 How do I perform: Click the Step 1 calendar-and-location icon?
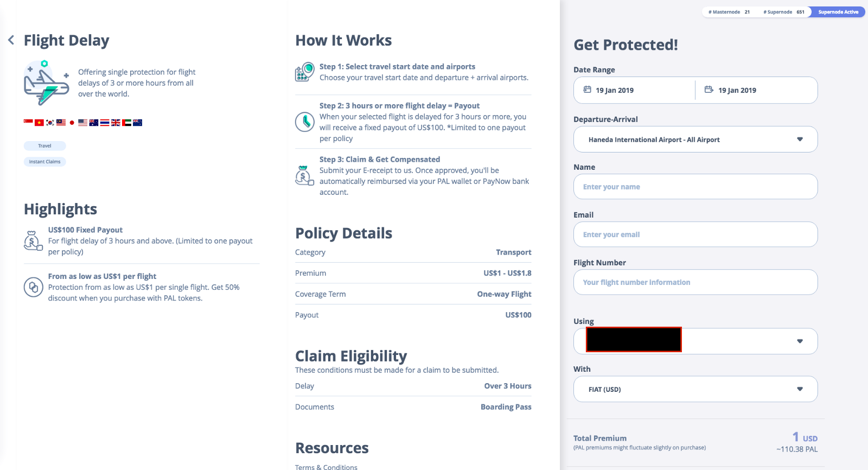point(304,72)
